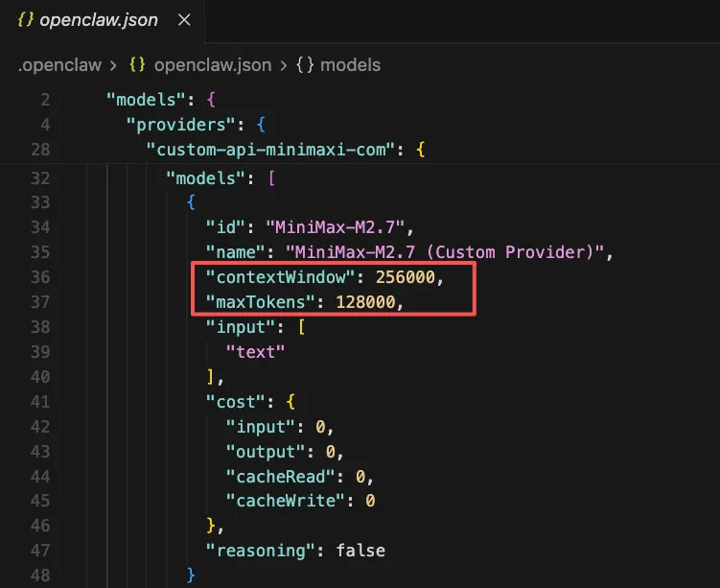Screen dimensions: 720x588
Task: Click the "cost" key on line 41
Action: tap(236, 402)
